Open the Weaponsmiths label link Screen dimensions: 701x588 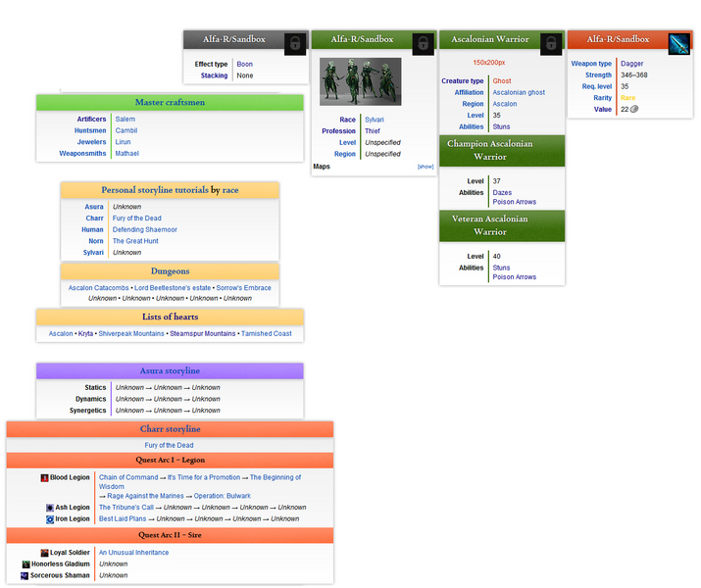82,154
